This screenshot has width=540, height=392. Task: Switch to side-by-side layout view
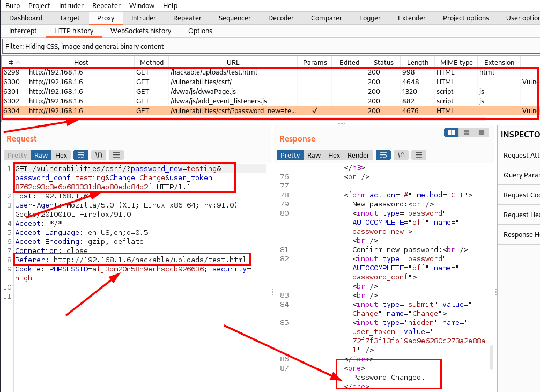(452, 132)
